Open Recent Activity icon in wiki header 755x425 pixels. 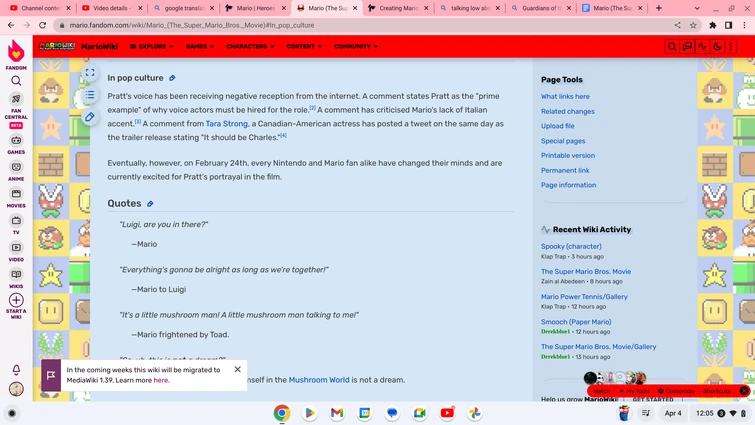[x=702, y=46]
